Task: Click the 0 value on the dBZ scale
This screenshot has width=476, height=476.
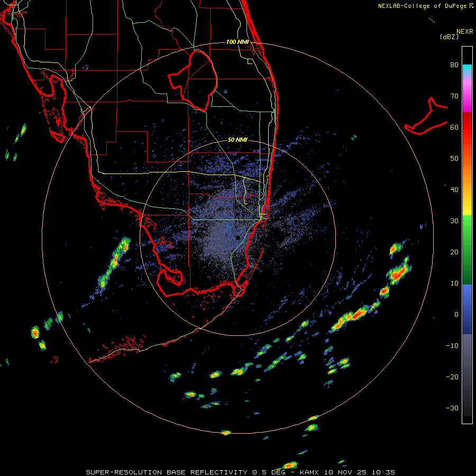Action: pyautogui.click(x=456, y=315)
